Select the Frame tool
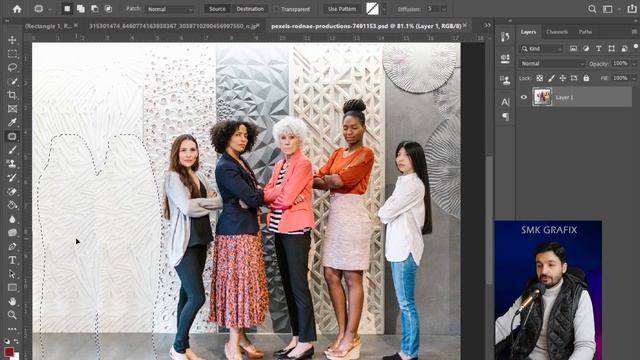Viewport: 640px width, 360px height. coord(12,109)
